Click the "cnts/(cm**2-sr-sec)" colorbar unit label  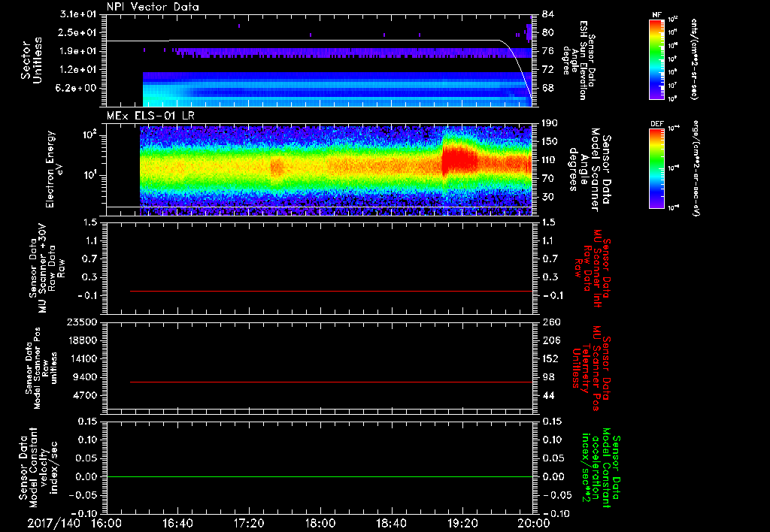pos(694,59)
